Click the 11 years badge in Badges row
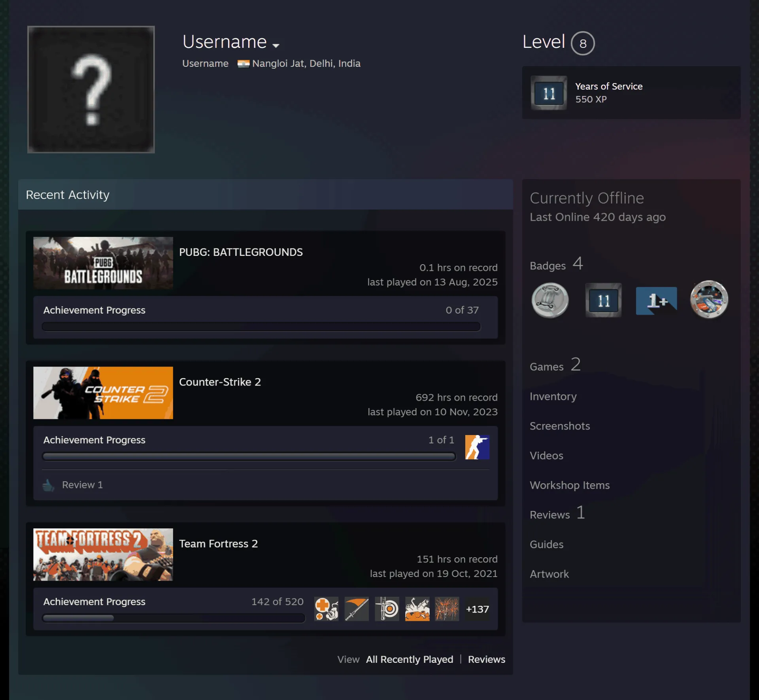This screenshot has height=700, width=759. click(603, 300)
